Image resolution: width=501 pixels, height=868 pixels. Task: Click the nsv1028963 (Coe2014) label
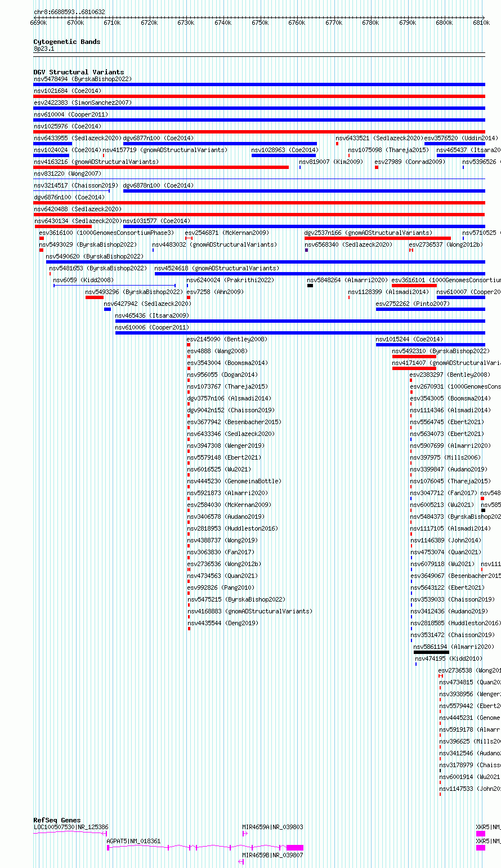click(285, 150)
